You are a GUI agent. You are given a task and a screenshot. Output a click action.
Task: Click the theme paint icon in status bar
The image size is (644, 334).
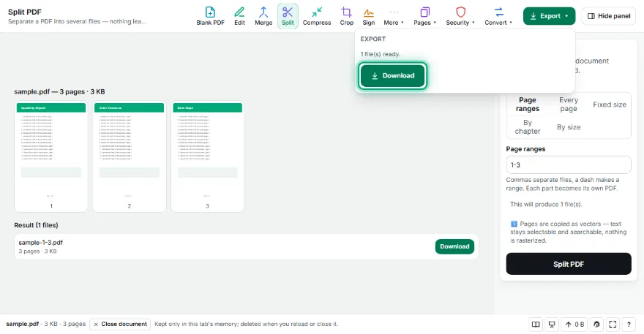pos(596,324)
